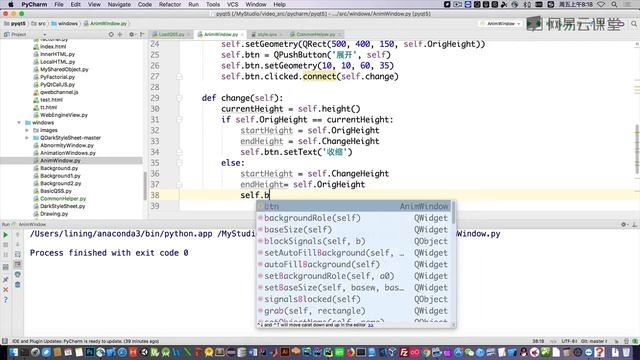
Task: Open AnimWindow run configuration dropdown
Action: [x=501, y=24]
